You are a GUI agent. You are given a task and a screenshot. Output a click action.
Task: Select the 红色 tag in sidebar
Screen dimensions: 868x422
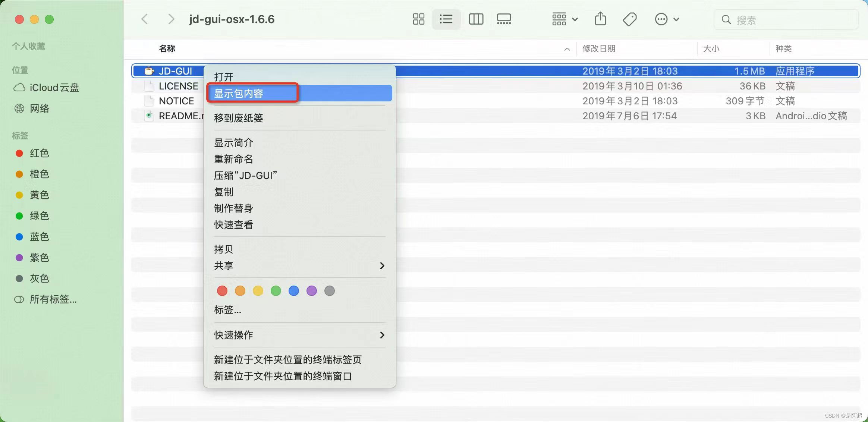click(x=32, y=153)
